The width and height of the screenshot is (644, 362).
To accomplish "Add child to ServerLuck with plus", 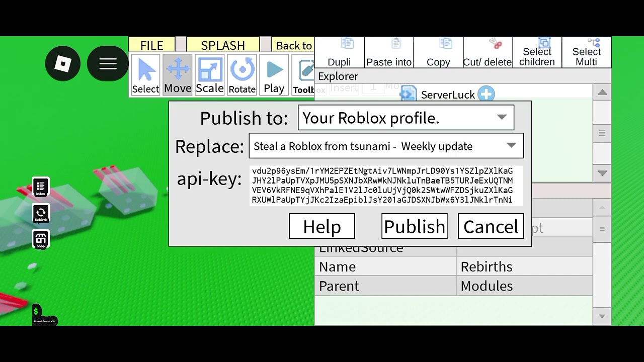I will coord(486,94).
